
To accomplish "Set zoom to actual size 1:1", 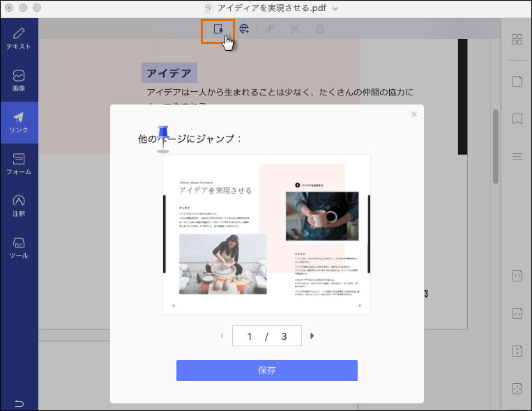I will [x=517, y=276].
